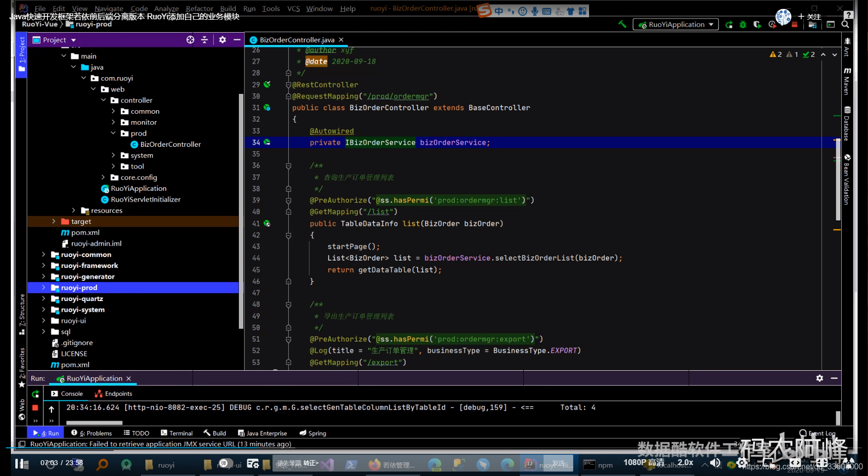Run with coverage using the shield icon
Image resolution: width=868 pixels, height=476 pixels.
pos(757,24)
